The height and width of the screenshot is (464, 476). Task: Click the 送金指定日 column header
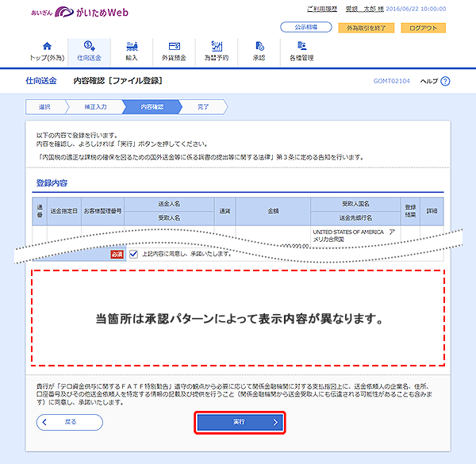(63, 211)
